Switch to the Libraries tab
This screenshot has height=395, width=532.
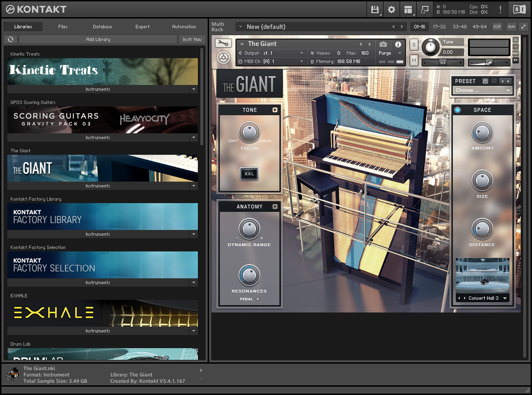(23, 26)
